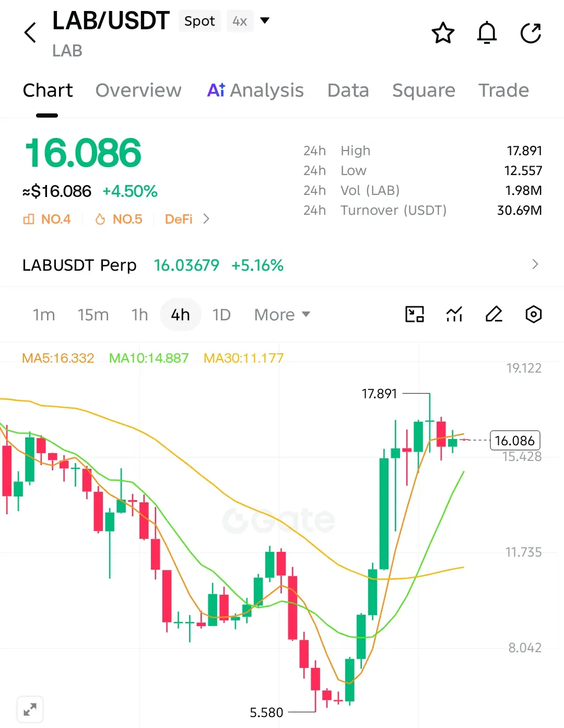The image size is (564, 728).
Task: Tap the 11.735 axis label
Action: (x=523, y=552)
